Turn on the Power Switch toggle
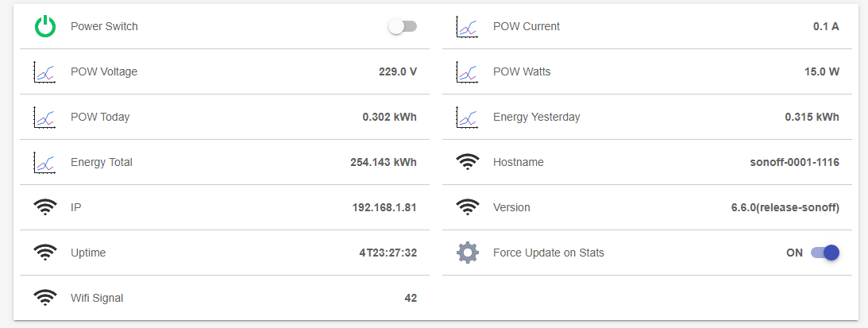868x328 pixels. tap(403, 26)
